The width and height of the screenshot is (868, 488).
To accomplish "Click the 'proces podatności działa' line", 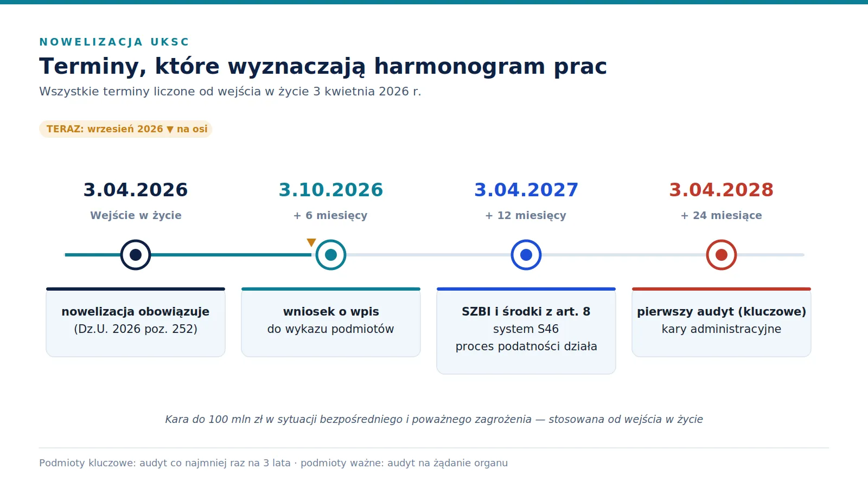I will pyautogui.click(x=526, y=346).
